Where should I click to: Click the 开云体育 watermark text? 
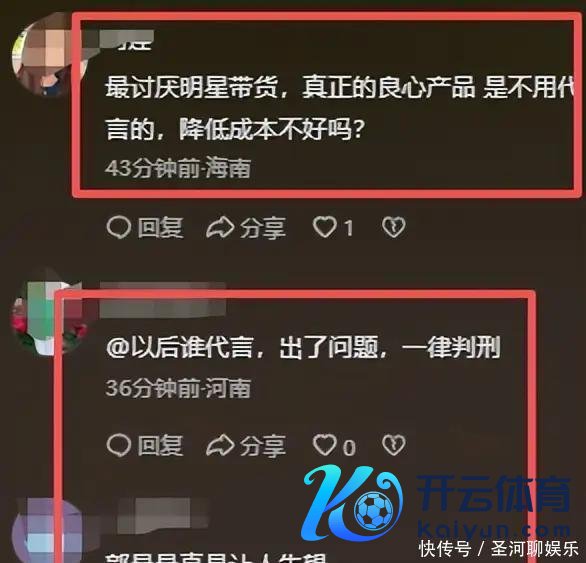click(x=493, y=493)
